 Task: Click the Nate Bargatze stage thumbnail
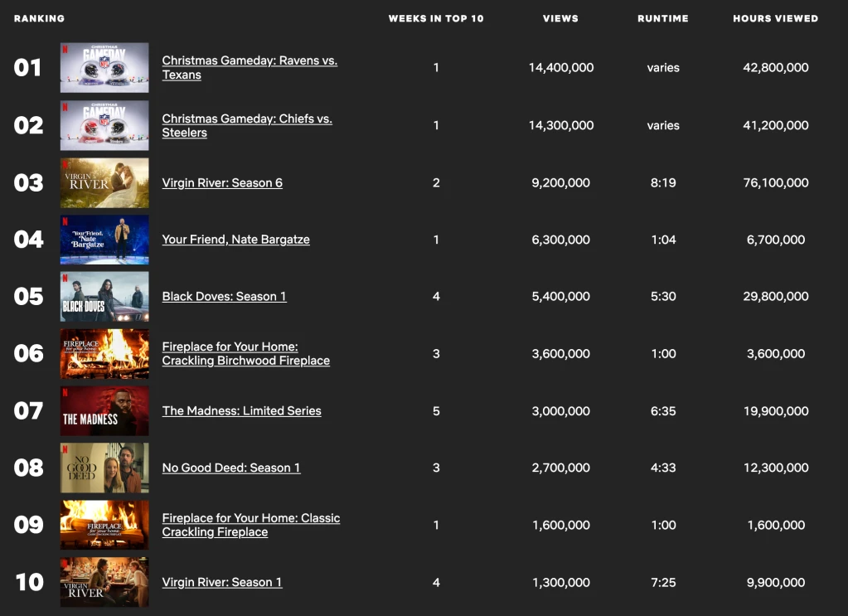pos(104,240)
